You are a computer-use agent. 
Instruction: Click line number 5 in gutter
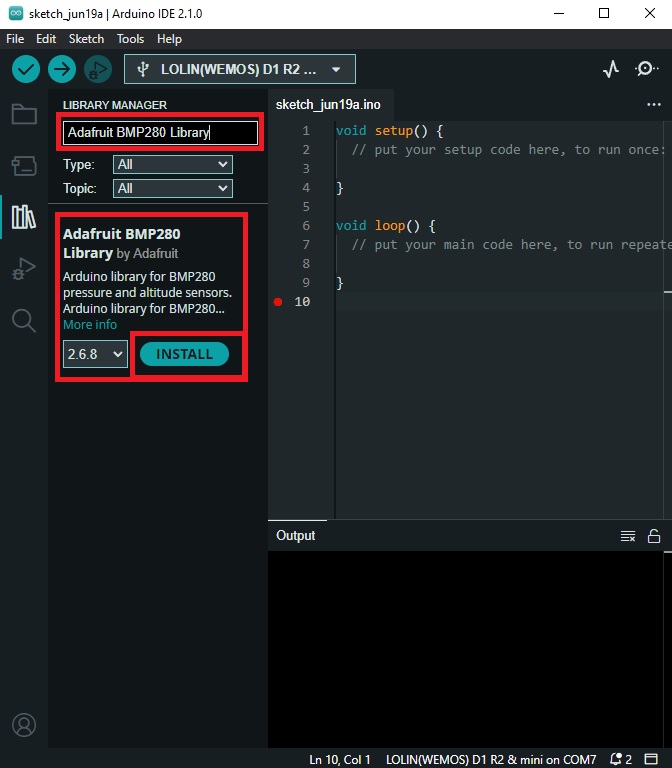[x=306, y=207]
